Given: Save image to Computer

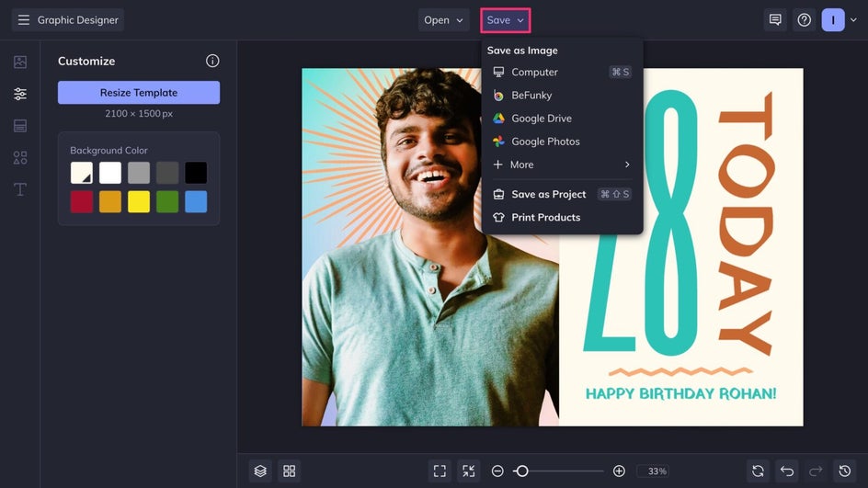Looking at the screenshot, I should (562, 72).
